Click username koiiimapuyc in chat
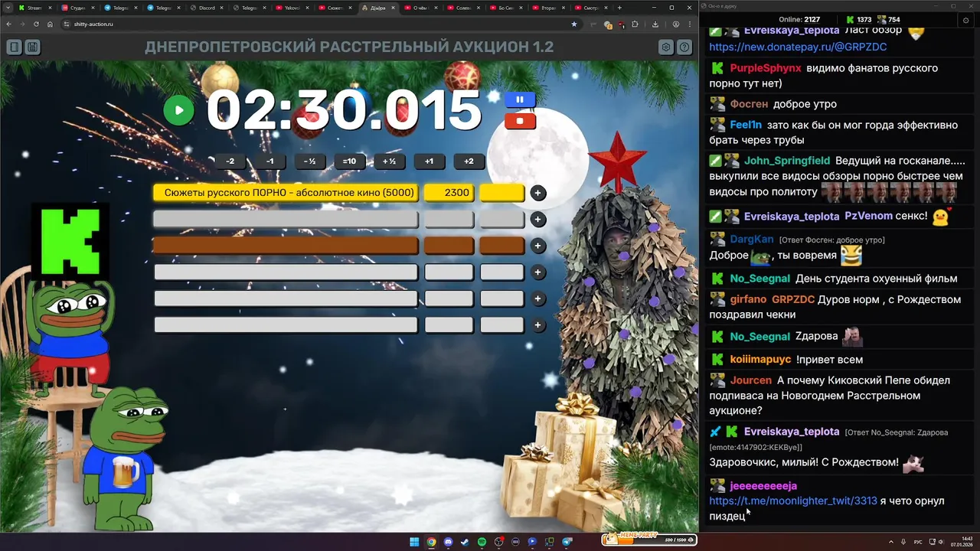This screenshot has width=980, height=551. 760,360
